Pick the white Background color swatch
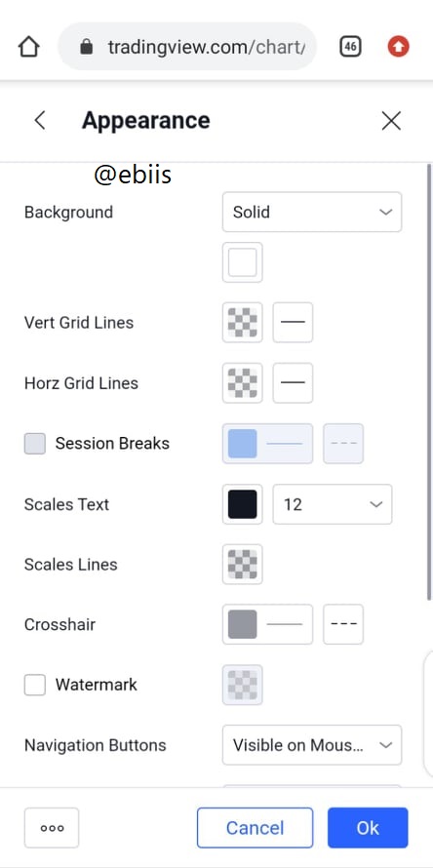 click(243, 262)
